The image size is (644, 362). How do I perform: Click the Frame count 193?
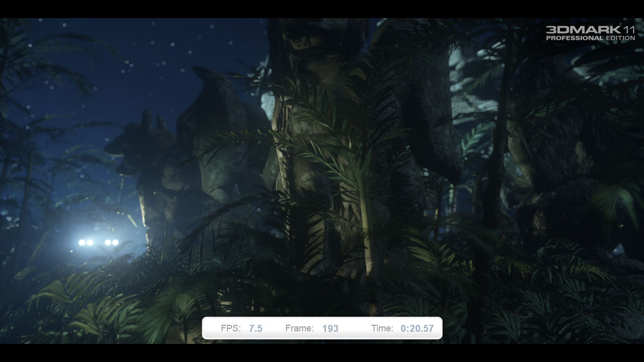pyautogui.click(x=331, y=328)
